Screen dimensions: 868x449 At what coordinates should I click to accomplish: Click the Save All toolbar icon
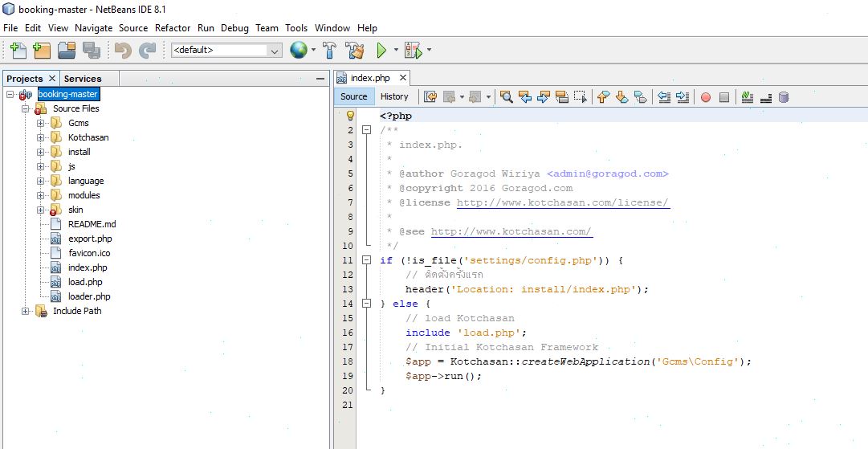coord(92,51)
